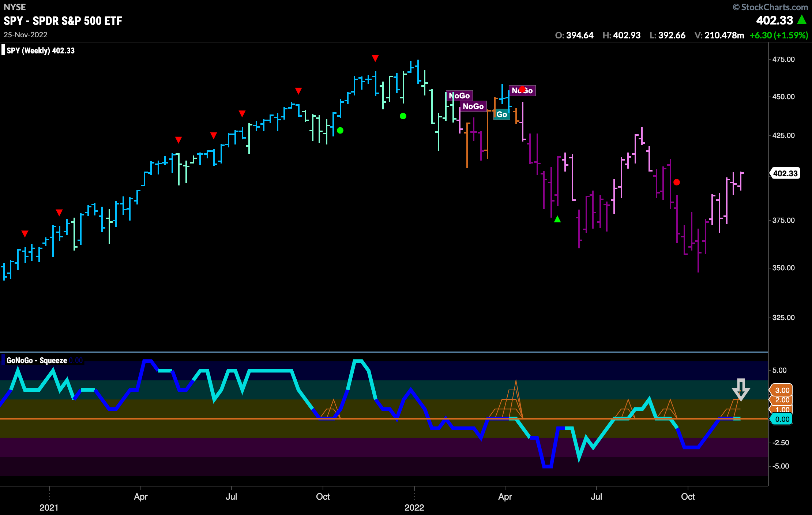Click the 375.00 price axis label

[x=783, y=220]
